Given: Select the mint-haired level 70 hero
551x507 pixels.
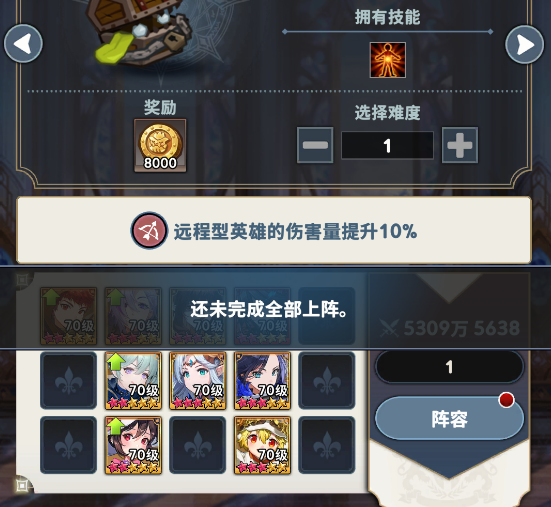Looking at the screenshot, I should [133, 381].
